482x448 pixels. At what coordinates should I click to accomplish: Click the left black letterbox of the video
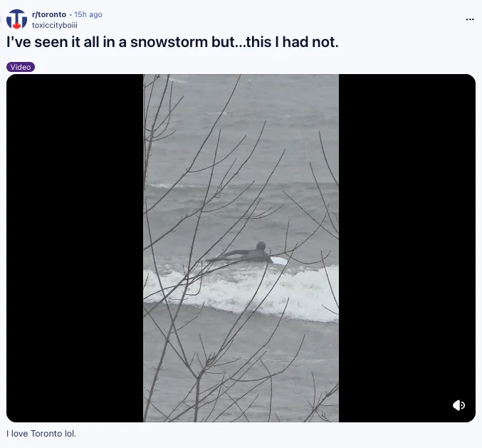[75, 248]
